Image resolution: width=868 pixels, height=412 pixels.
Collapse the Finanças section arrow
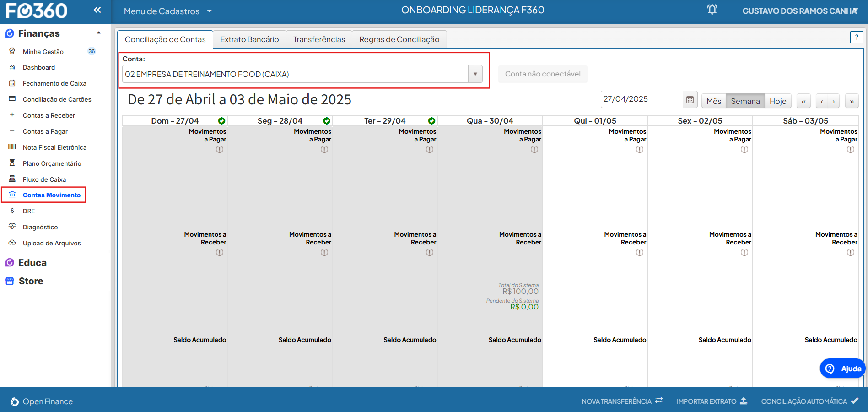coord(98,33)
